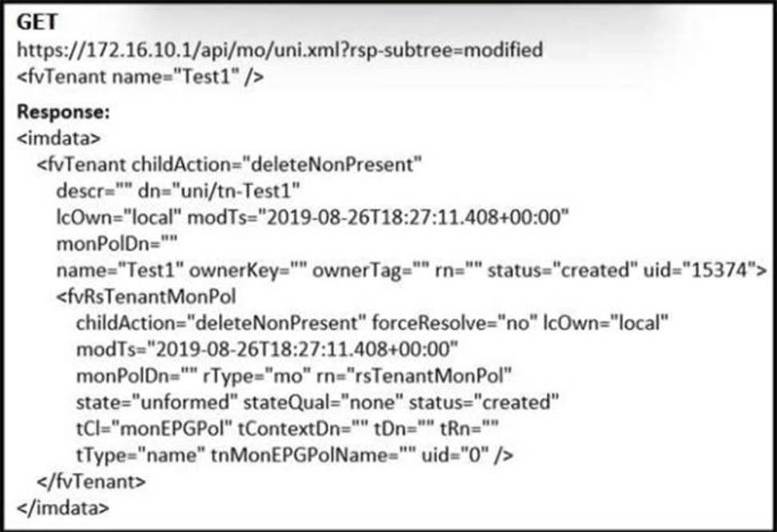Select the fvTenant name="Test1" request line

tap(141, 77)
